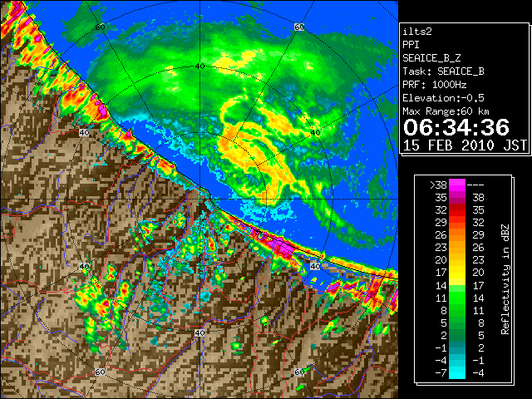Click the "ilts2" radar site label

click(x=417, y=32)
